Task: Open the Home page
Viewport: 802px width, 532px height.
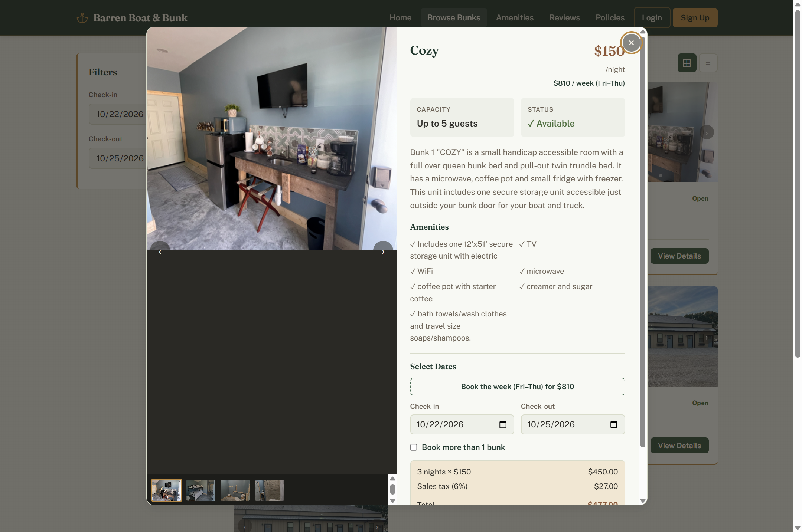Action: (400, 17)
